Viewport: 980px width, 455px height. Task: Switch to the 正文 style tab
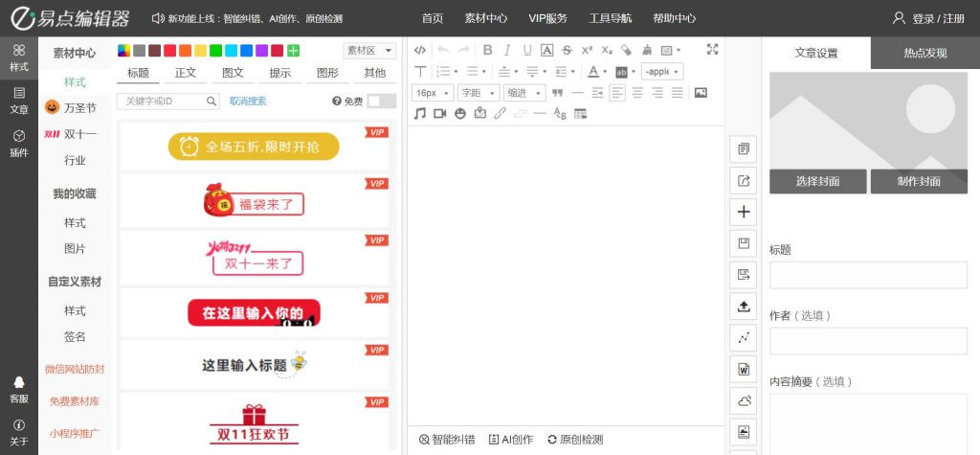186,73
